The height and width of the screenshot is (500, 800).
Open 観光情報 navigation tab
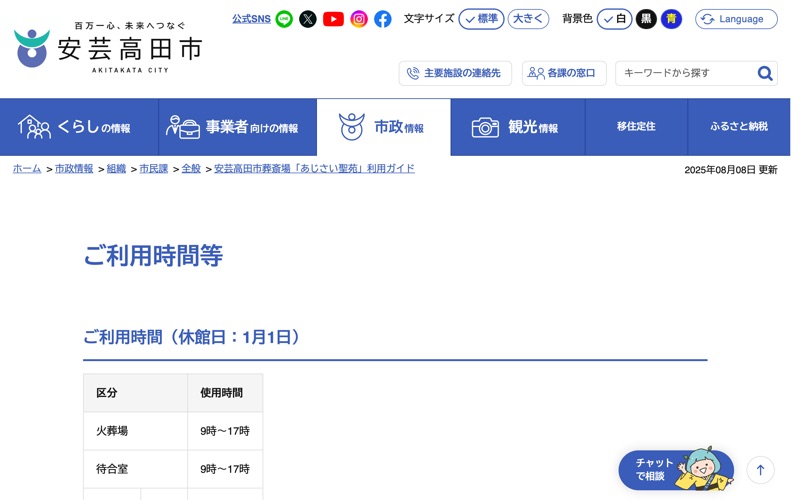pyautogui.click(x=518, y=127)
